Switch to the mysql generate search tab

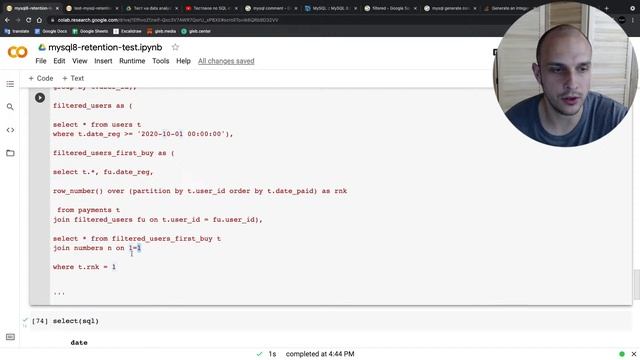click(449, 8)
